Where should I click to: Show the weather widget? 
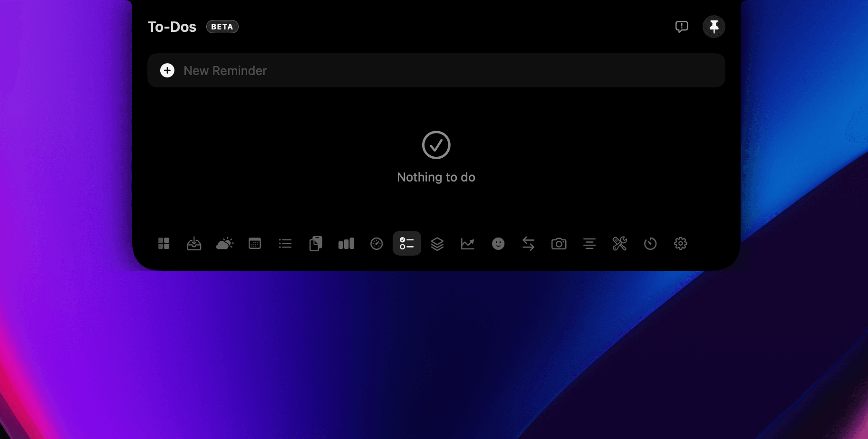point(225,244)
